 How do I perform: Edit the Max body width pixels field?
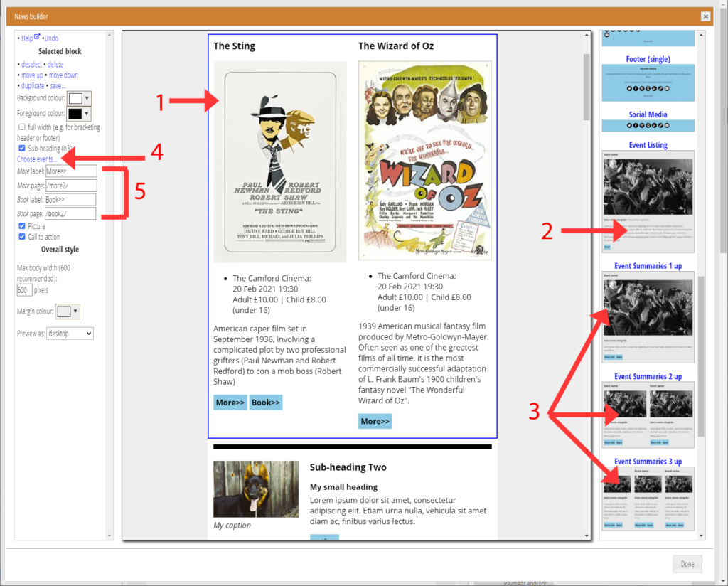coord(24,290)
